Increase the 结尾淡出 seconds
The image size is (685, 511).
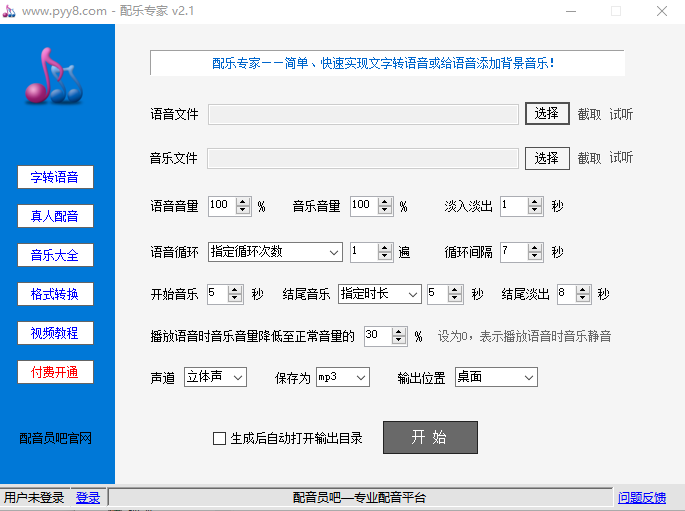(583, 290)
